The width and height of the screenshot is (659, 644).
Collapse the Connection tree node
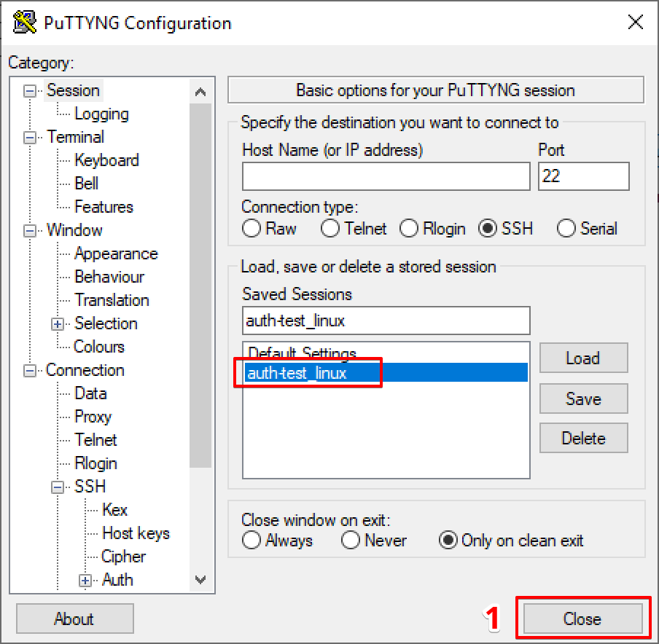29,371
